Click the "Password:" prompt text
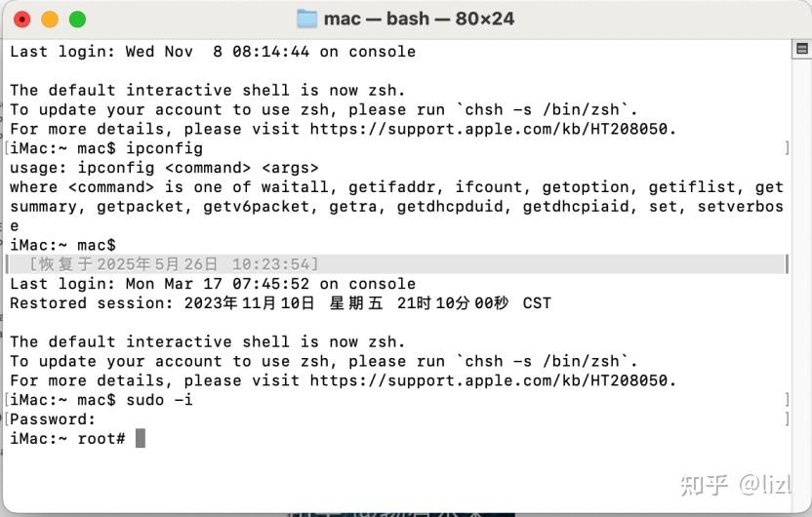812x517 pixels. [54, 419]
